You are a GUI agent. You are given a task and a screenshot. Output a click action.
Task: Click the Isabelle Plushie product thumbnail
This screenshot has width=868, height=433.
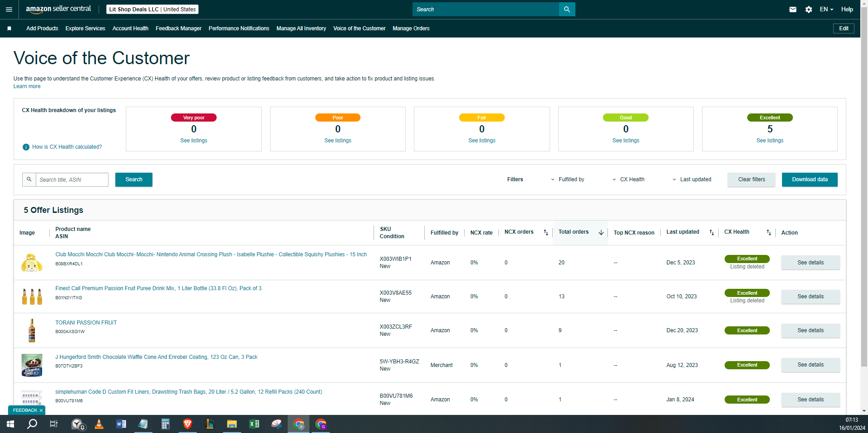click(32, 262)
